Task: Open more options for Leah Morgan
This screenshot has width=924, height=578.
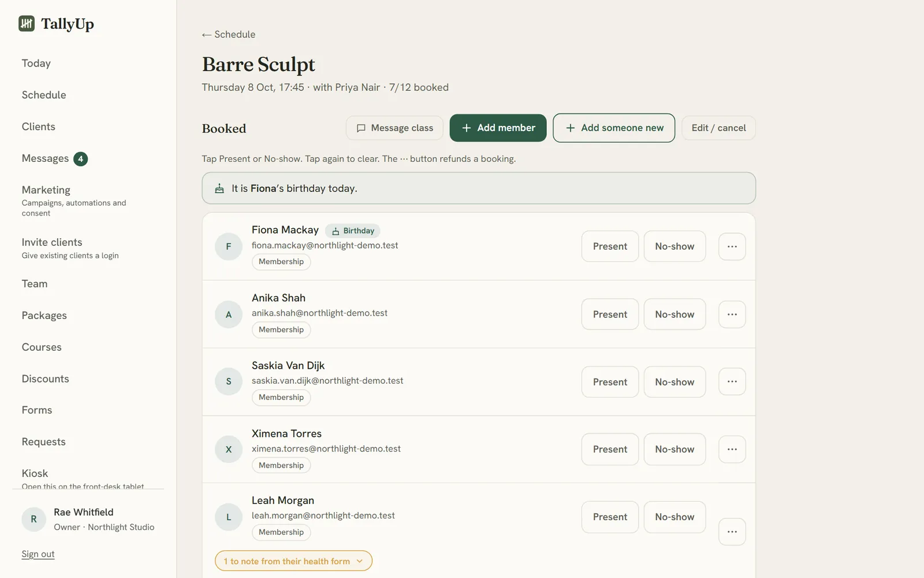Action: pos(732,532)
